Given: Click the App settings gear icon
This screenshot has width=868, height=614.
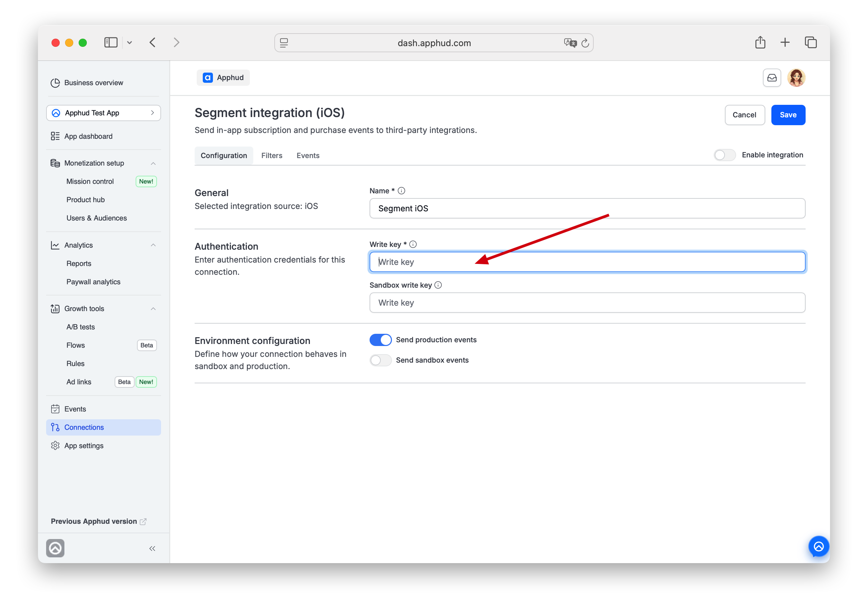Looking at the screenshot, I should (x=55, y=446).
